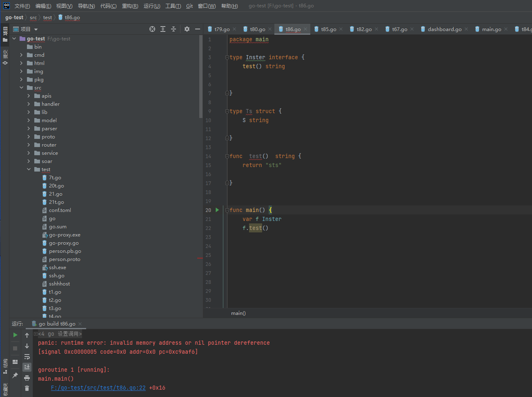Click the src breadcrumb

click(x=33, y=18)
